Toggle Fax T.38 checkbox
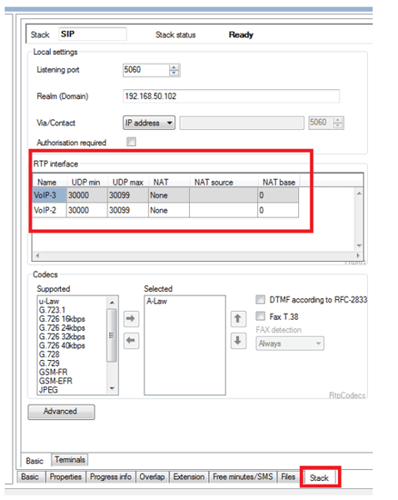Screen dimensions: 398x500 coord(260,316)
